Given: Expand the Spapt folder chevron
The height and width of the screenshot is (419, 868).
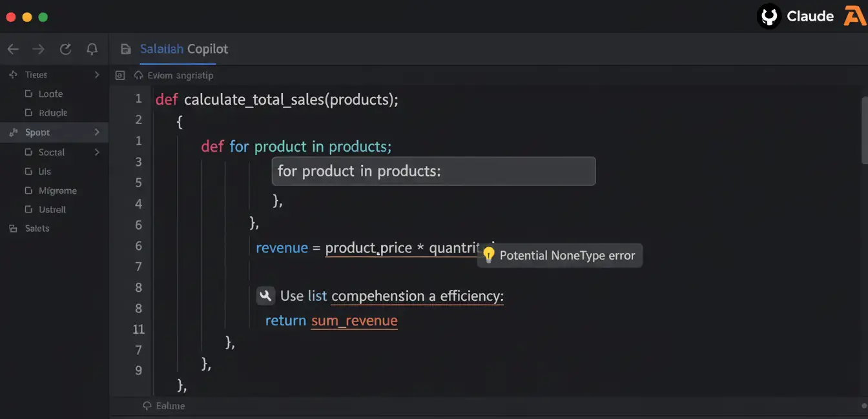Looking at the screenshot, I should click(x=97, y=132).
